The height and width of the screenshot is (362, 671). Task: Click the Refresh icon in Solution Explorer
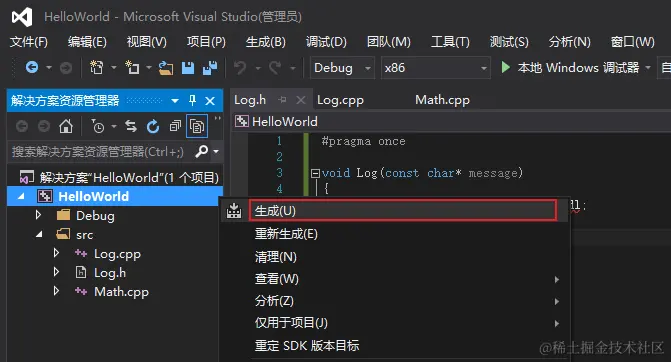pyautogui.click(x=153, y=126)
